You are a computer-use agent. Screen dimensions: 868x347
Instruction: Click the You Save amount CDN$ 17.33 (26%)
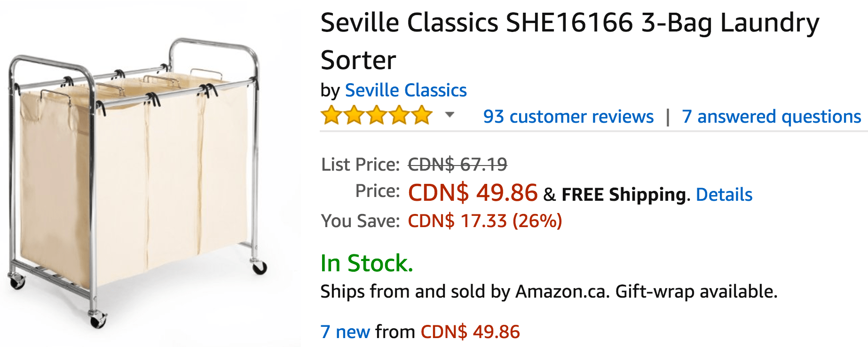(485, 221)
